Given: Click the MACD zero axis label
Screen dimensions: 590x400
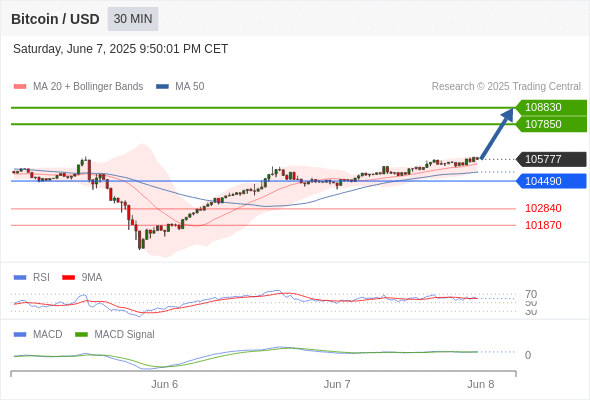Looking at the screenshot, I should 528,355.
